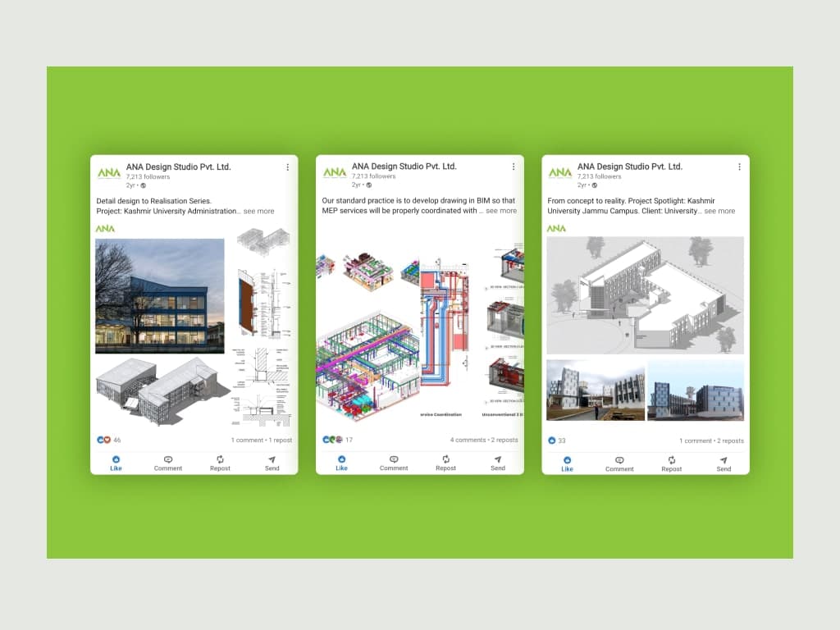This screenshot has width=840, height=630.
Task: Open ANA Design Studio name on Detail design post
Action: point(178,167)
